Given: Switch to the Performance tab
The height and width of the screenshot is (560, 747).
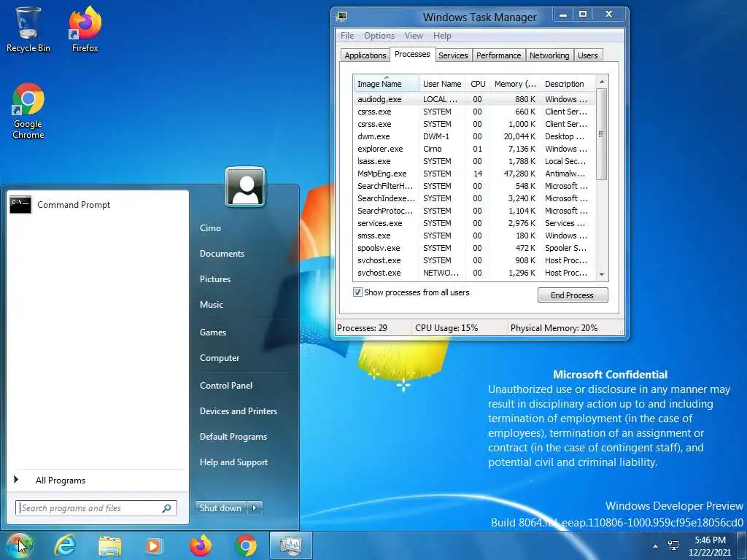Looking at the screenshot, I should [499, 55].
